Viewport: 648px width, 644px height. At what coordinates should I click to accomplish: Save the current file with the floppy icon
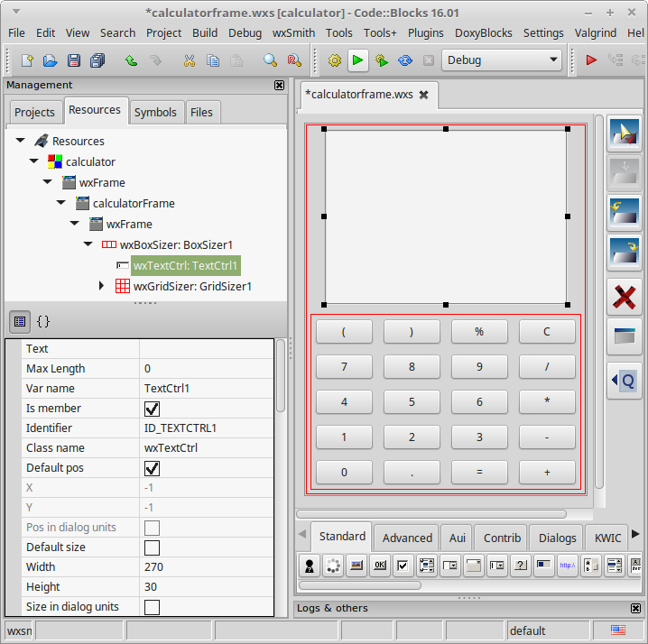coord(74,60)
